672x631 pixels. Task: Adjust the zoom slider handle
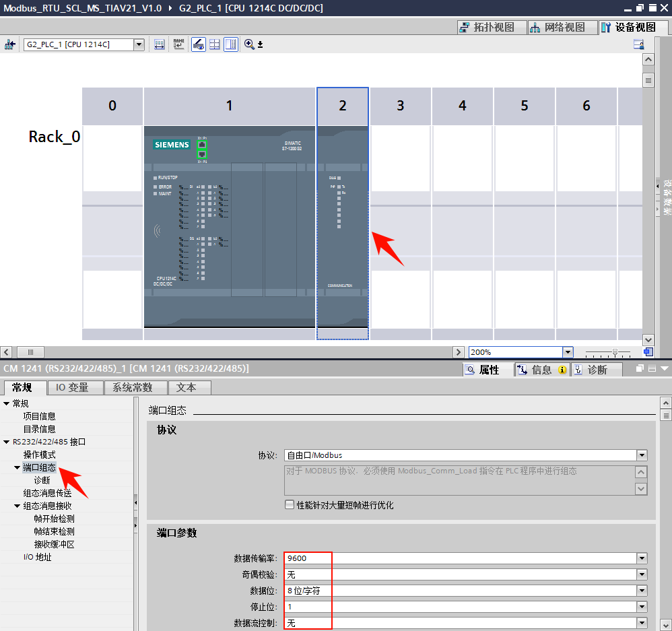click(615, 352)
